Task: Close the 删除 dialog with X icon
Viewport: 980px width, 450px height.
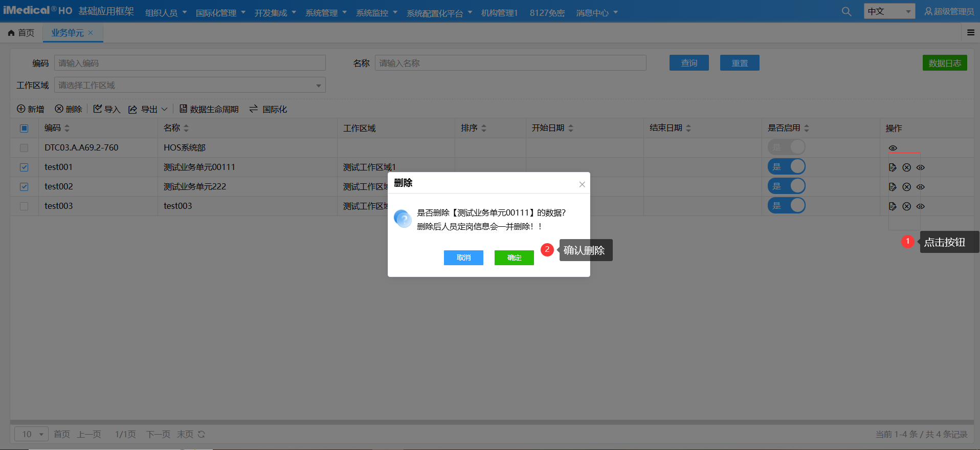Action: click(582, 184)
